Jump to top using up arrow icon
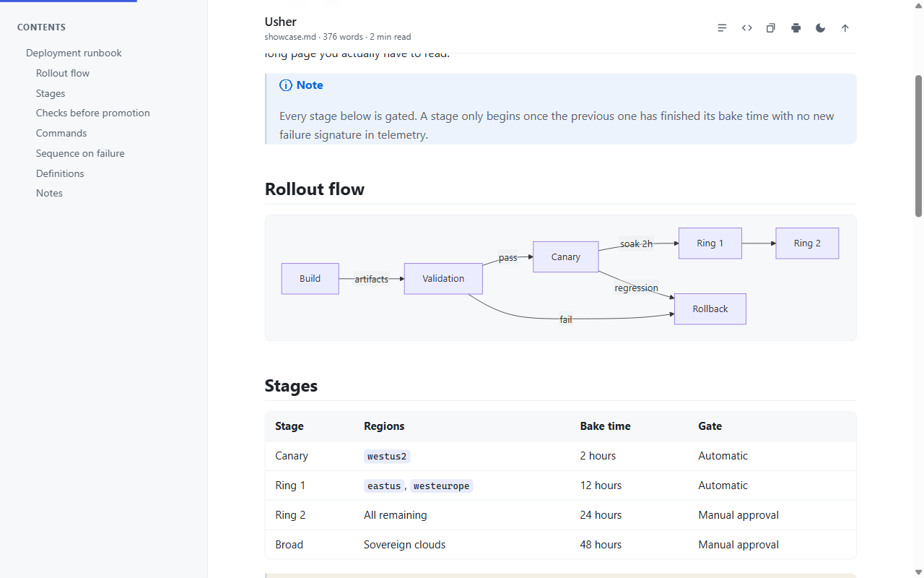924x578 pixels. coord(845,28)
